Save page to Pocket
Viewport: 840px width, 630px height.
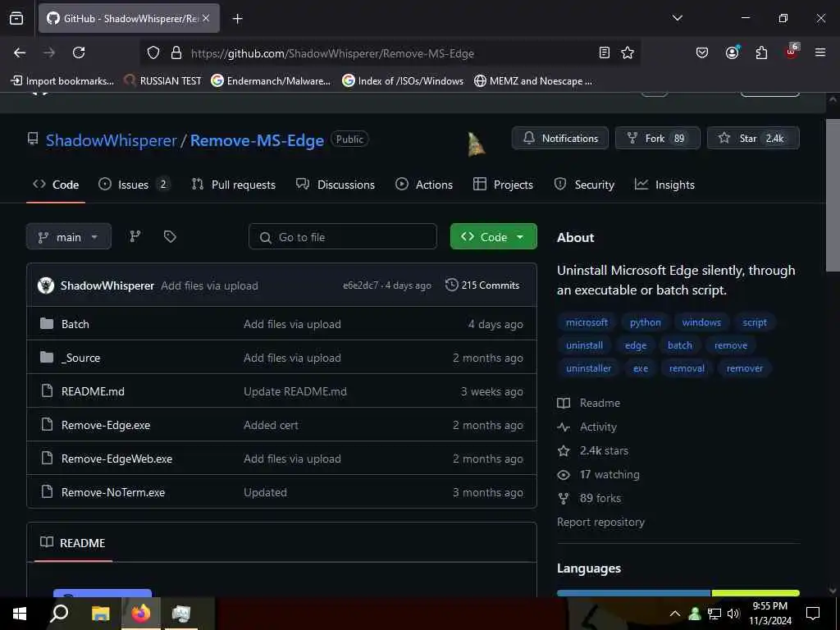(702, 52)
